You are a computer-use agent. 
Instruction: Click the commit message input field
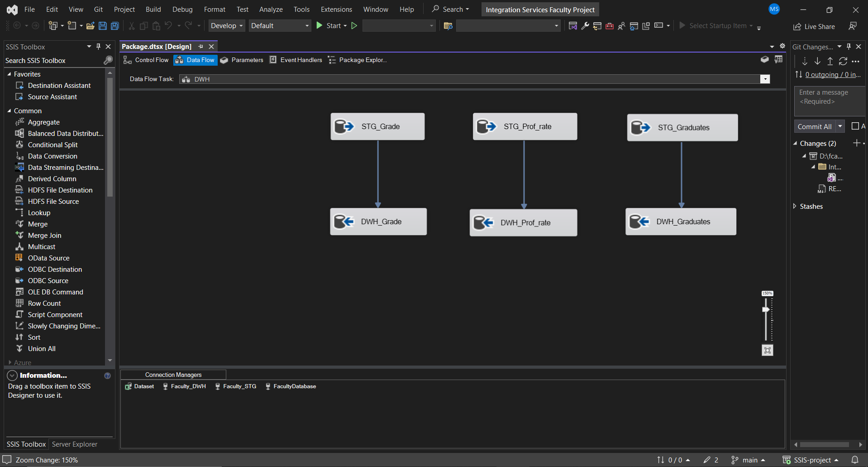click(828, 101)
